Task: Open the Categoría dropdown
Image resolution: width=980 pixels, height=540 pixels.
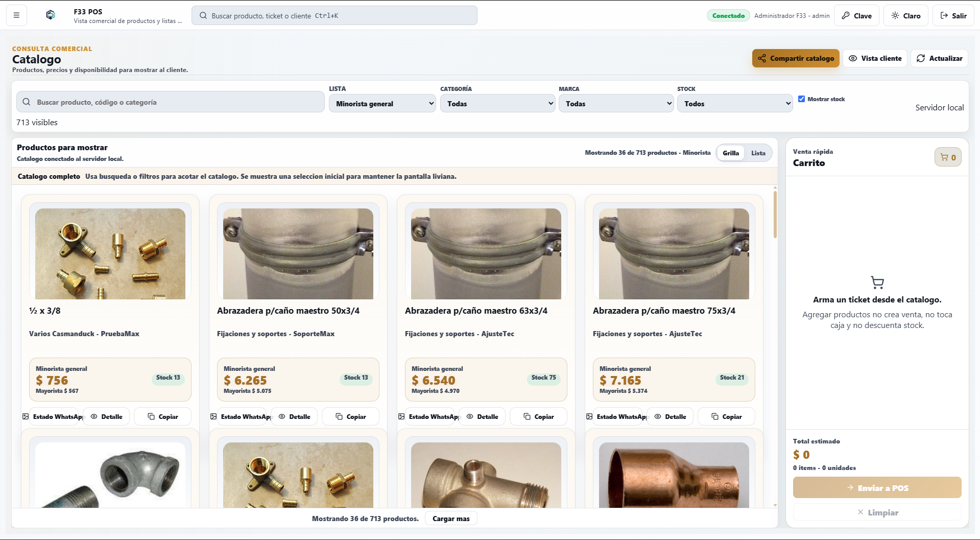Action: [497, 104]
